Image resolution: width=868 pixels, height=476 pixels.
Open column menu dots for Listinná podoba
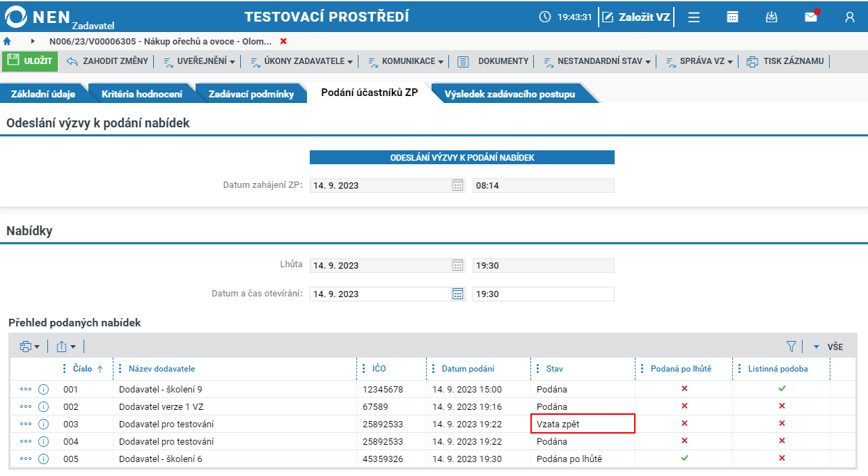pos(741,369)
